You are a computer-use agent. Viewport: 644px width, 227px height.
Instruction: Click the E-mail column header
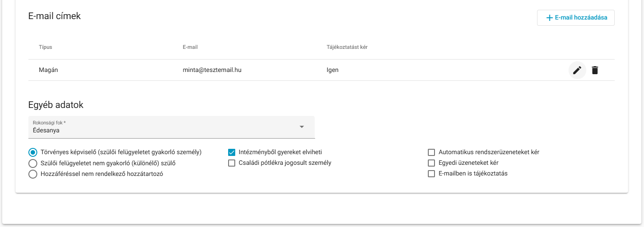coord(190,47)
